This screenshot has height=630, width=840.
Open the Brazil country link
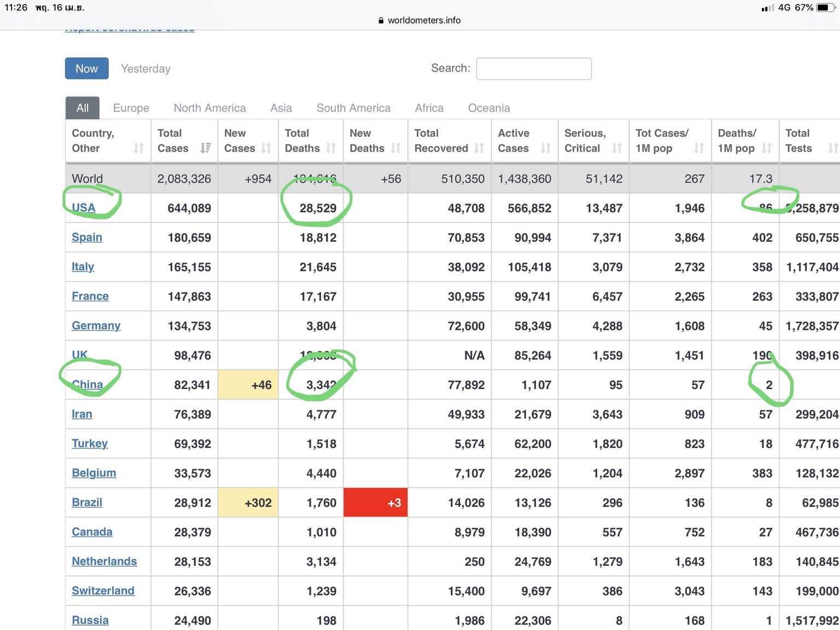[87, 503]
